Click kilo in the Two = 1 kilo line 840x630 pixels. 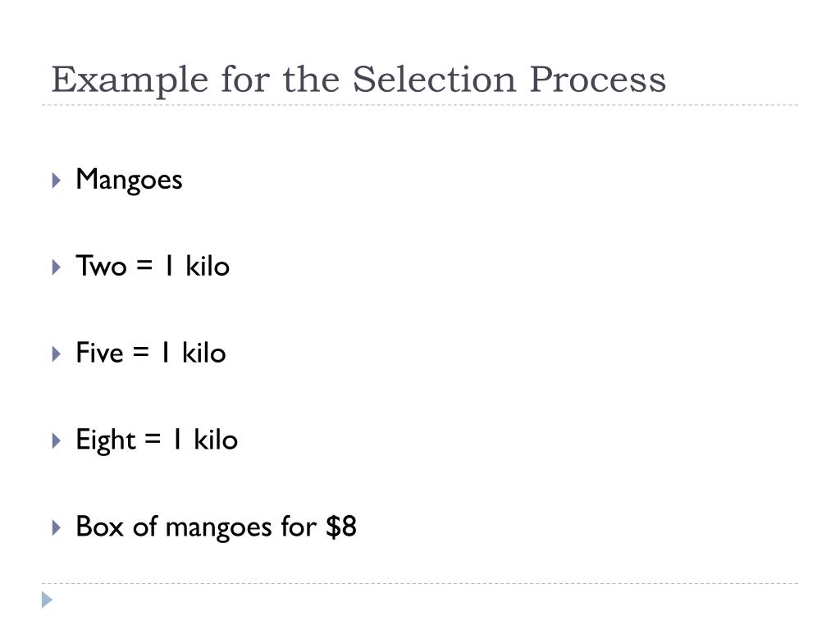[208, 266]
